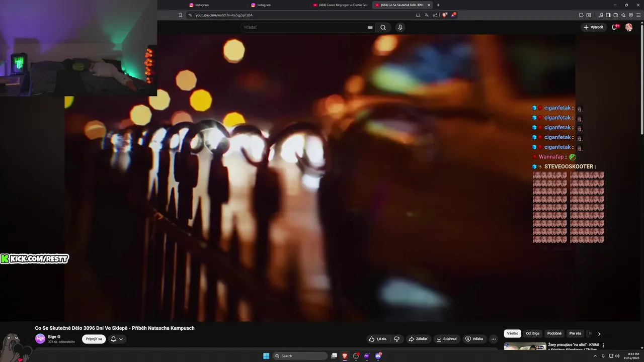This screenshot has height=362, width=644.
Task: Open Brave Rewards triangle icon
Action: click(x=453, y=15)
